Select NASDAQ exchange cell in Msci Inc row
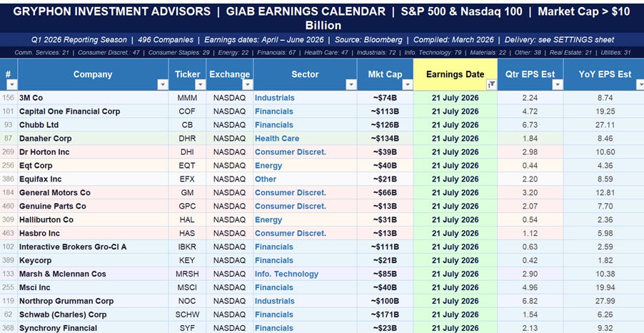Image resolution: width=644 pixels, height=333 pixels. 230,288
